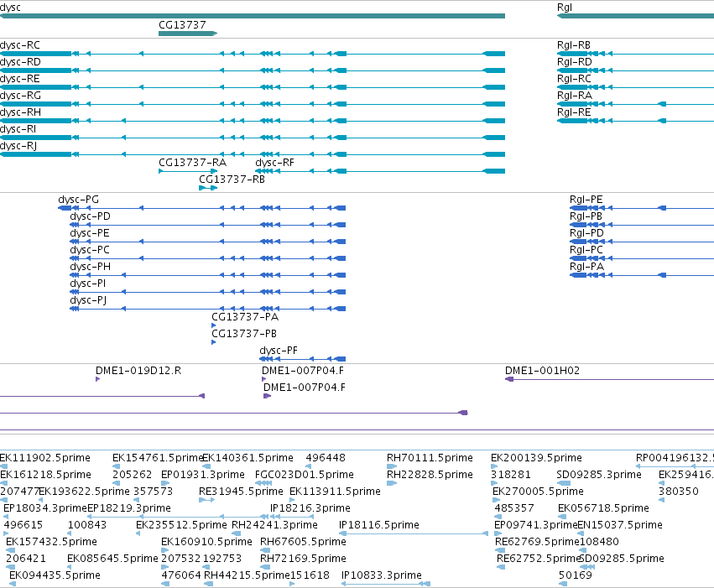Click the teal CG13737 gene bar
Image resolution: width=714 pixels, height=588 pixels.
tap(188, 34)
